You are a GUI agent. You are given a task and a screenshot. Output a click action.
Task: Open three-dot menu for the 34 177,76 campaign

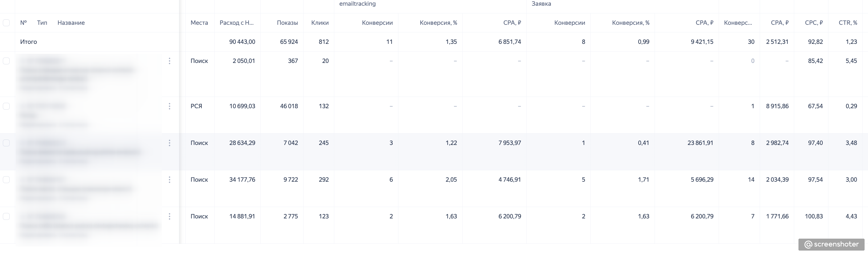tap(170, 180)
